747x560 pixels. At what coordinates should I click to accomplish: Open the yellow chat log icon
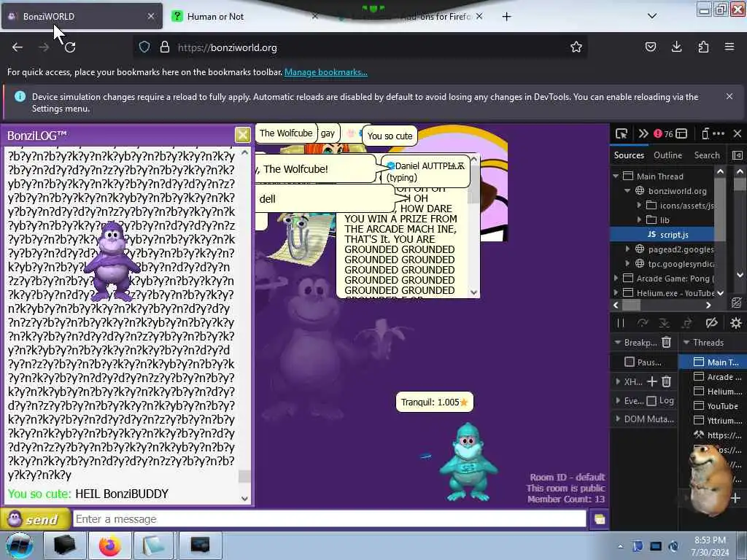(600, 519)
